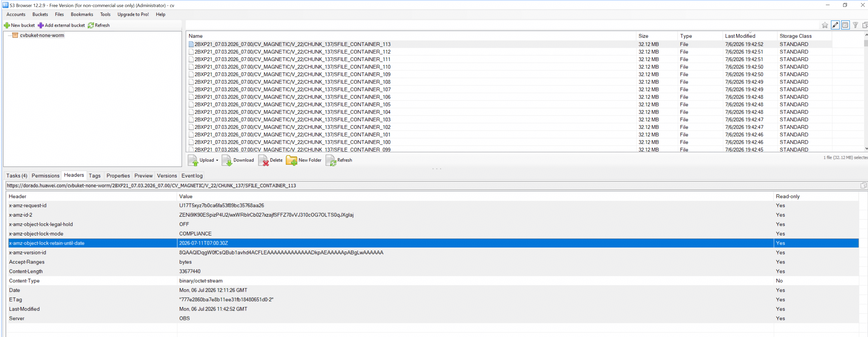Sort files by Size column header
868x337 pixels.
click(x=656, y=36)
